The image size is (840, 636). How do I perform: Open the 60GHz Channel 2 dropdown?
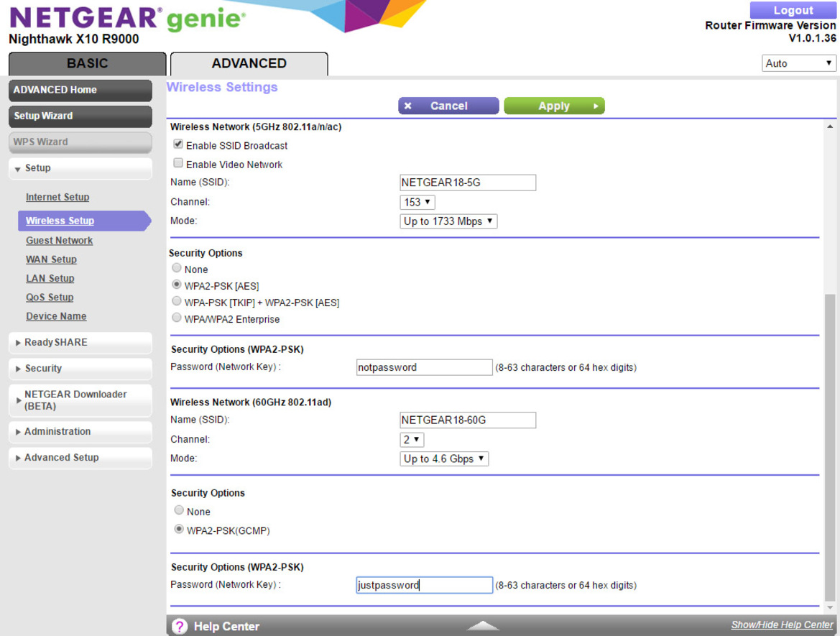(412, 440)
